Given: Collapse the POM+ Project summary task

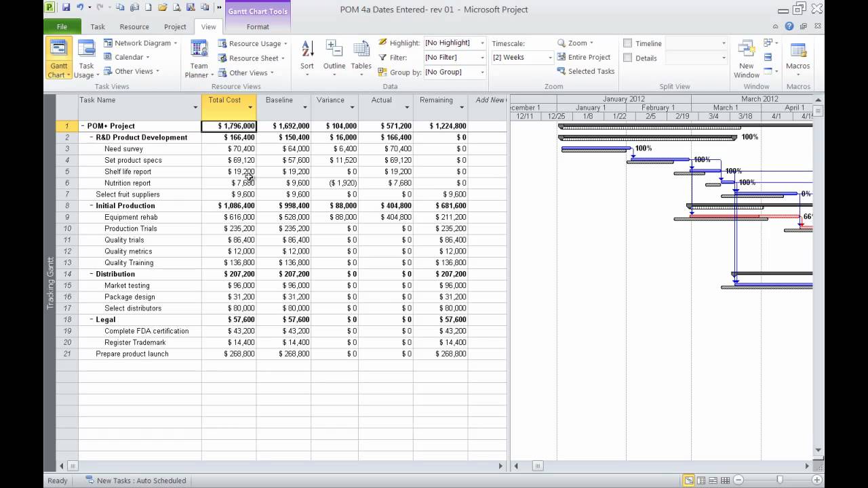Looking at the screenshot, I should pos(83,126).
